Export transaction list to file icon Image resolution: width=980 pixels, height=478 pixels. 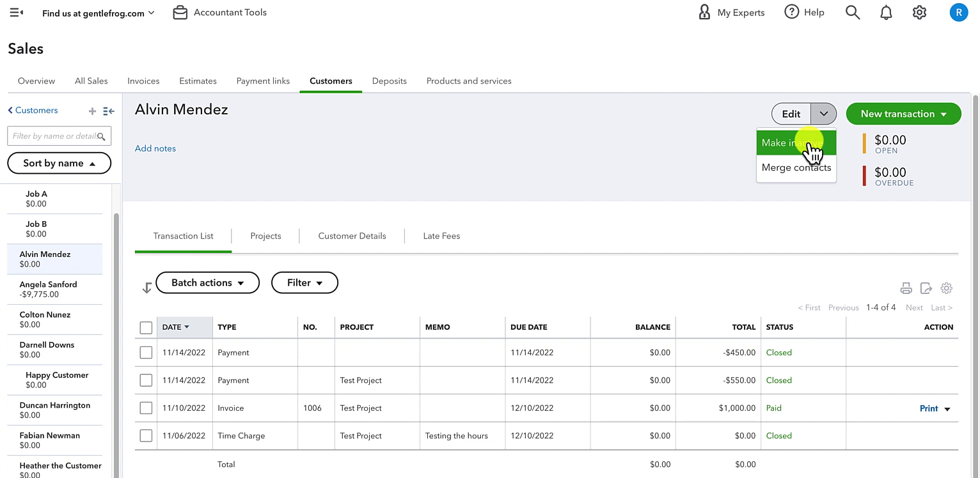point(926,288)
